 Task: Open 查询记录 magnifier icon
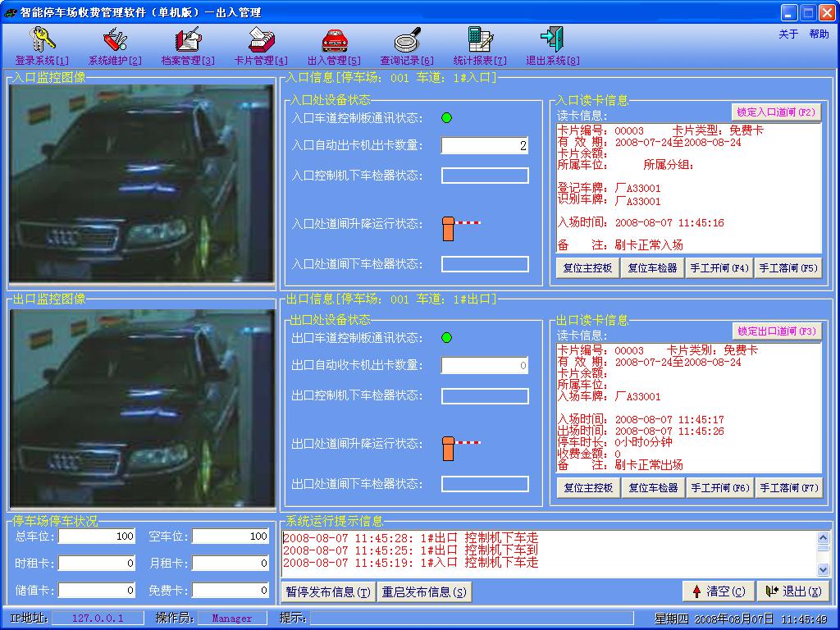pyautogui.click(x=407, y=39)
